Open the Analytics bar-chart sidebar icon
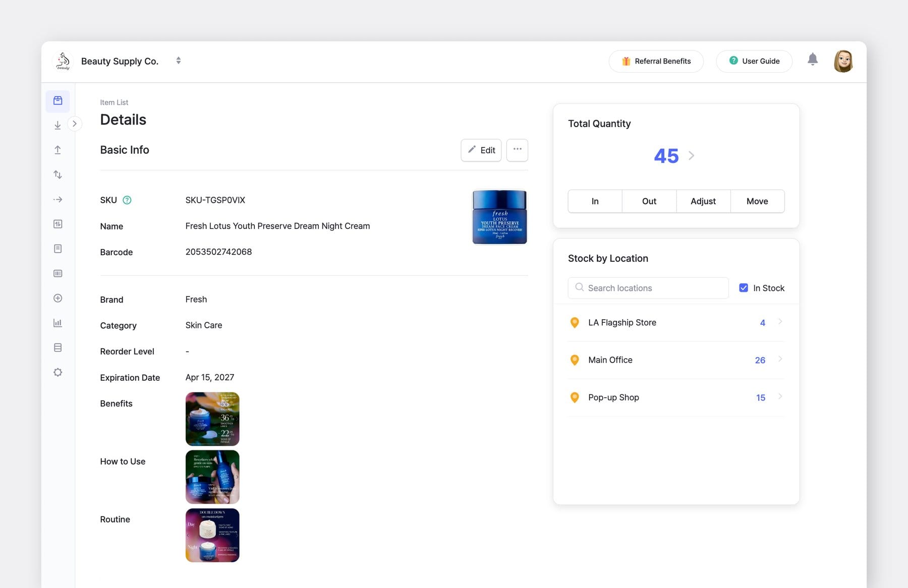This screenshot has height=588, width=908. (58, 322)
